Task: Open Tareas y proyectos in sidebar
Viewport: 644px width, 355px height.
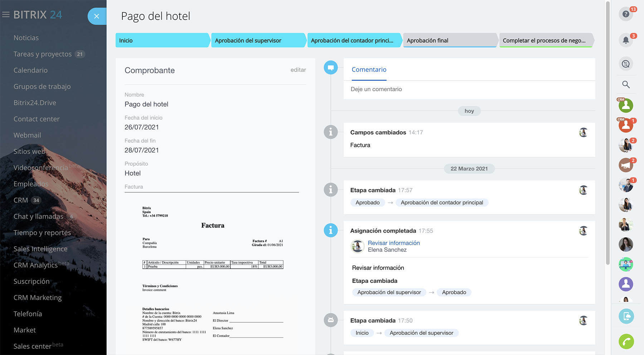Action: pyautogui.click(x=43, y=54)
